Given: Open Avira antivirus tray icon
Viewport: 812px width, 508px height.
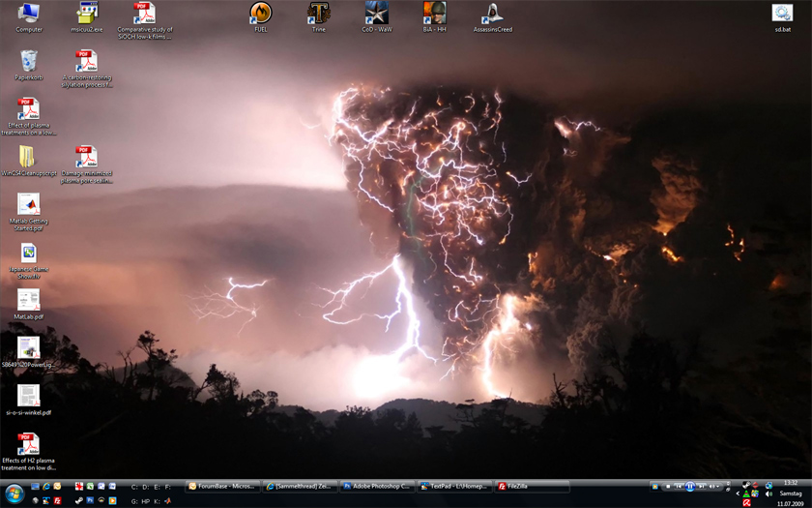Looking at the screenshot, I should click(746, 503).
